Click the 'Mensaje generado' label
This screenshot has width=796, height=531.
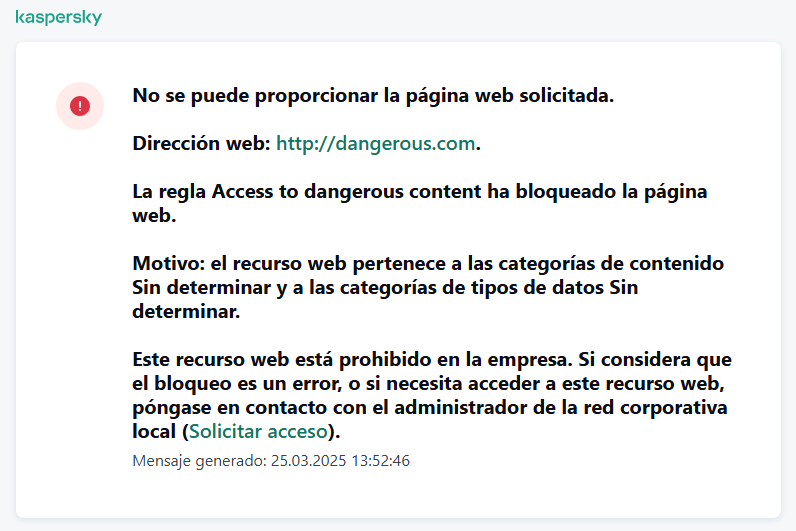[x=199, y=461]
